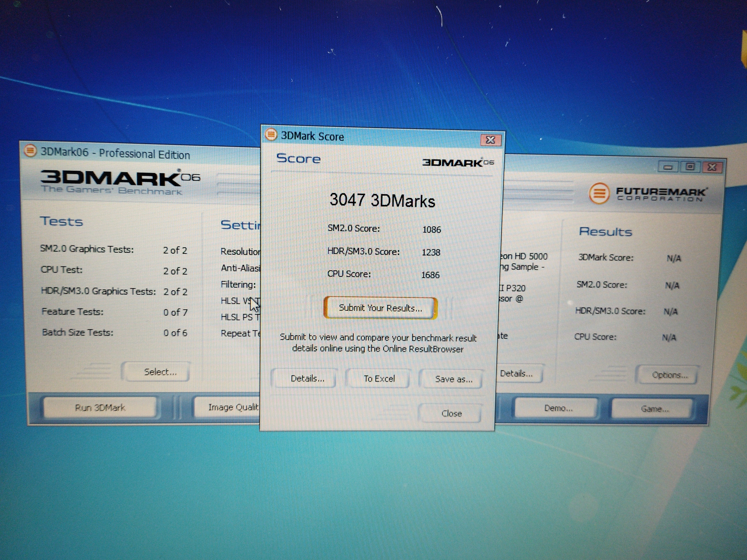747x560 pixels.
Task: Click the Feature Tests label
Action: (72, 312)
